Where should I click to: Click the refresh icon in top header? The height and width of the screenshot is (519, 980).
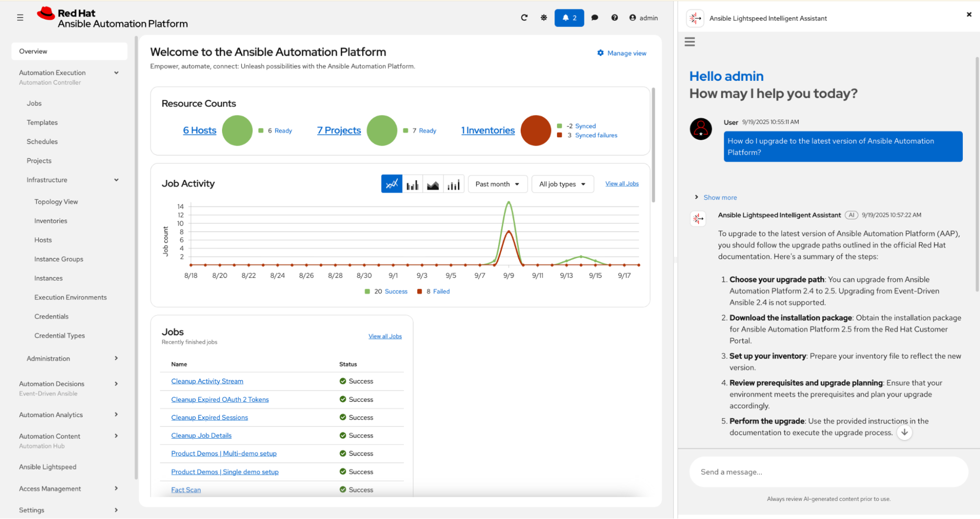point(524,18)
